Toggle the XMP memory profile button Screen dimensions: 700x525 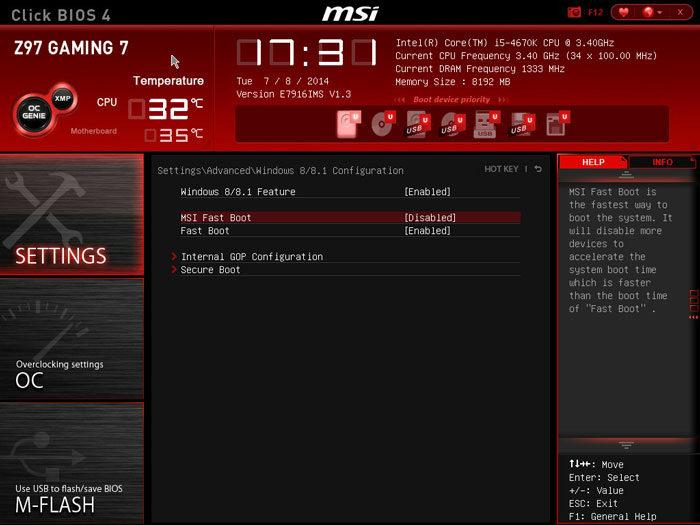tap(62, 98)
